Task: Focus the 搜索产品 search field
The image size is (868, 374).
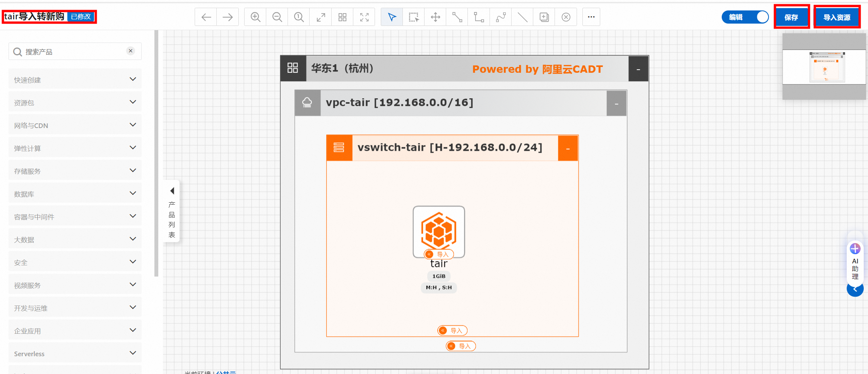Action: [x=75, y=51]
